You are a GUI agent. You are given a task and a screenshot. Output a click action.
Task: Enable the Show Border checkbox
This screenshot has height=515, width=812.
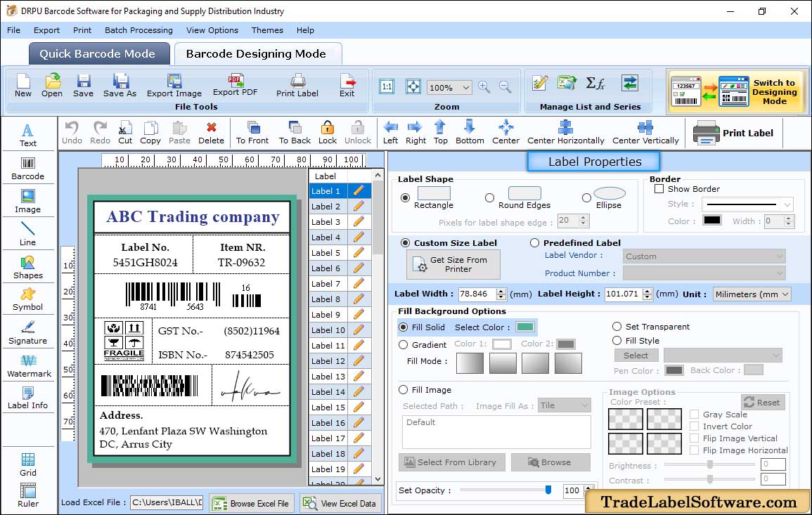click(659, 188)
